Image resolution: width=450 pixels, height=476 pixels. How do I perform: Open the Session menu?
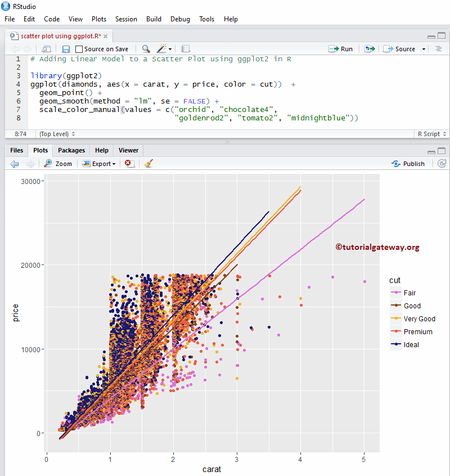(x=126, y=19)
